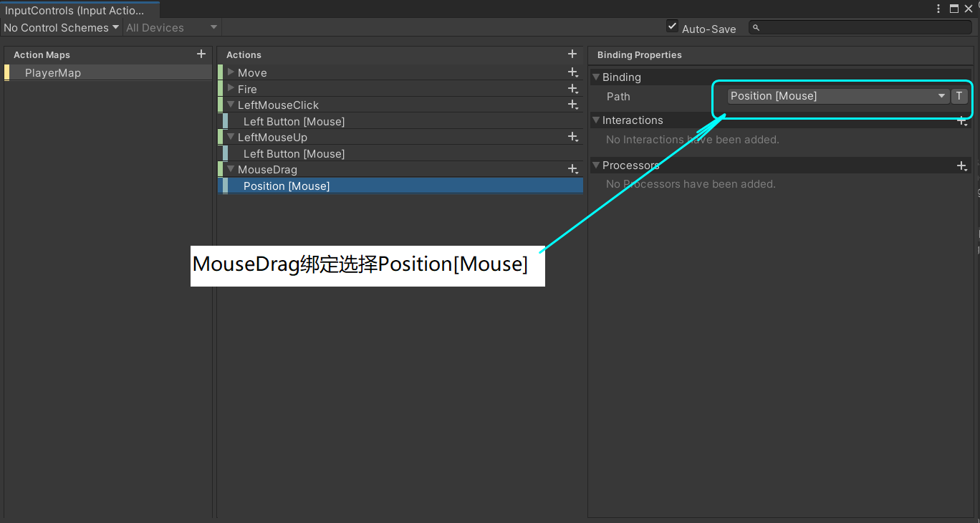
Task: Add a binding to the MouseDrag action
Action: click(x=572, y=169)
